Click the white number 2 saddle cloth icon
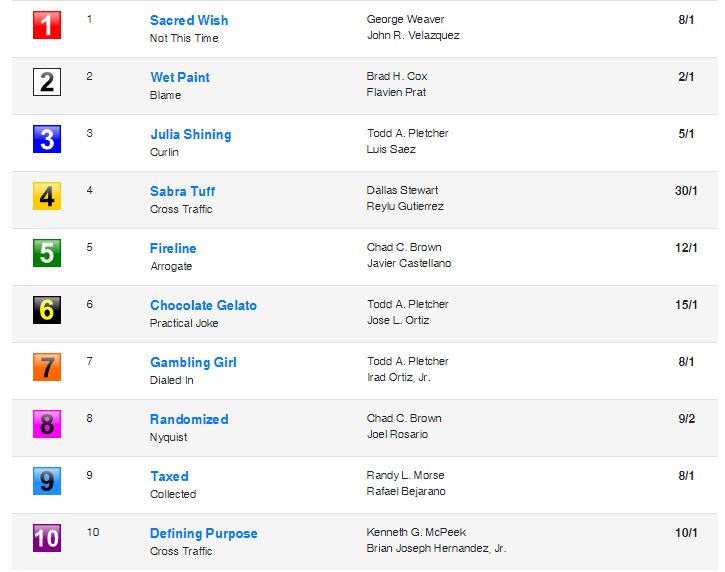The image size is (725, 572). coord(47,82)
